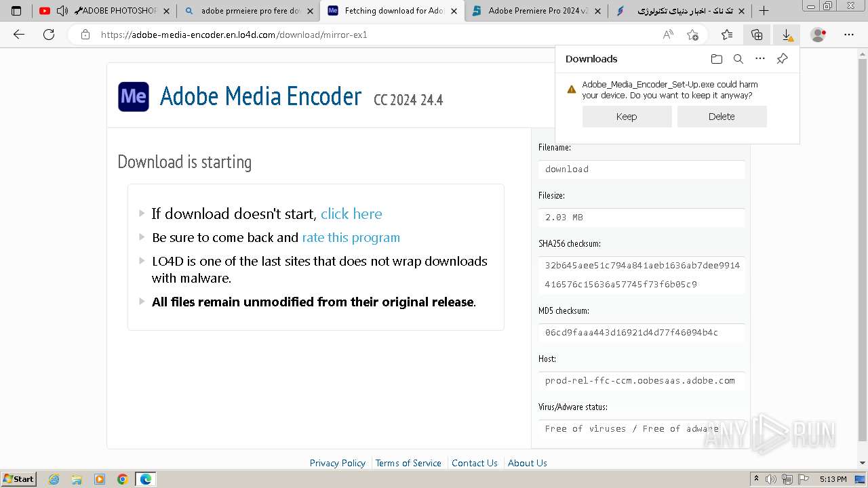Open the About Us link

527,463
